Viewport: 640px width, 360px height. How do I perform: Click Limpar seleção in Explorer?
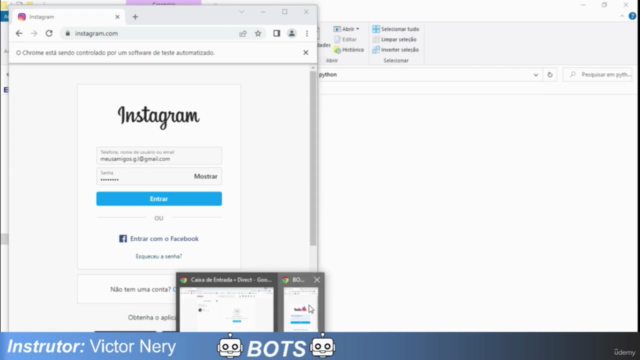pyautogui.click(x=394, y=40)
